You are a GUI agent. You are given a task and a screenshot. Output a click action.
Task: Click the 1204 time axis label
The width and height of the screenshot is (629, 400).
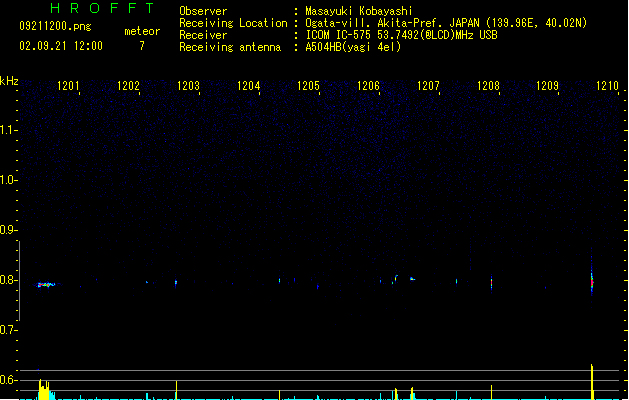coord(248,86)
